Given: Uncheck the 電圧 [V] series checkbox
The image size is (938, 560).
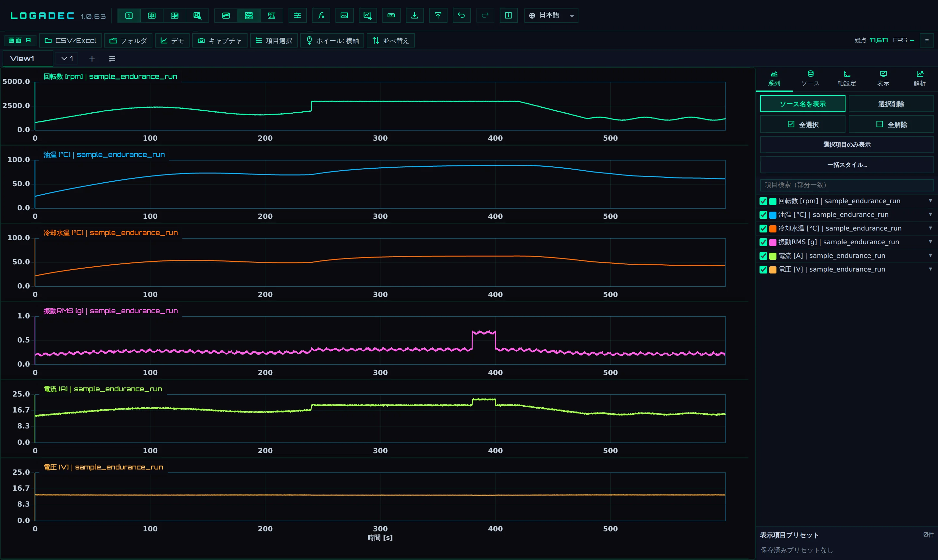Looking at the screenshot, I should (x=763, y=270).
